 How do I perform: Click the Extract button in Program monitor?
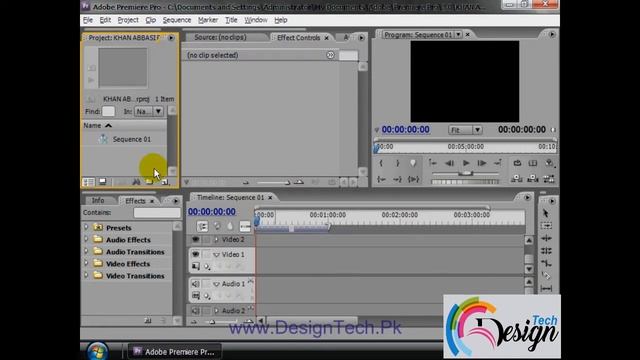533,179
